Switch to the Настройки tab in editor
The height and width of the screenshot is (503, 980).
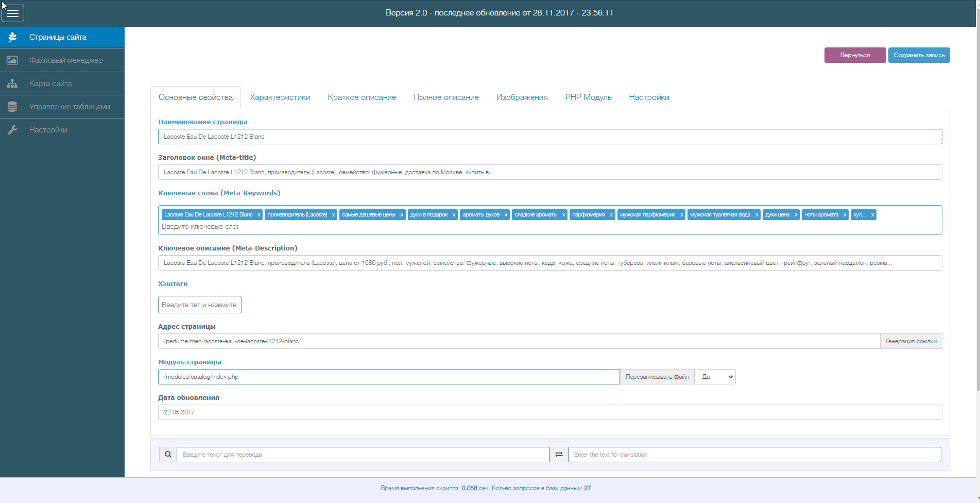click(x=649, y=97)
